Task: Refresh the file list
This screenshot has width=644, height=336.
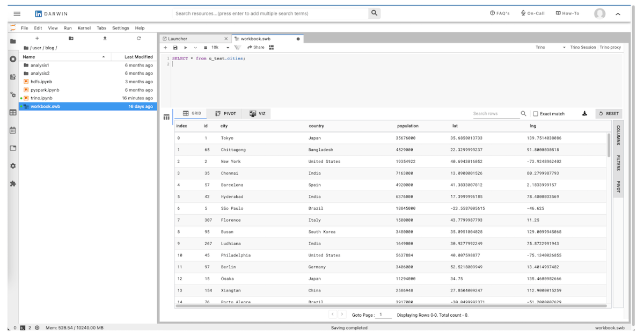Action: tap(138, 38)
